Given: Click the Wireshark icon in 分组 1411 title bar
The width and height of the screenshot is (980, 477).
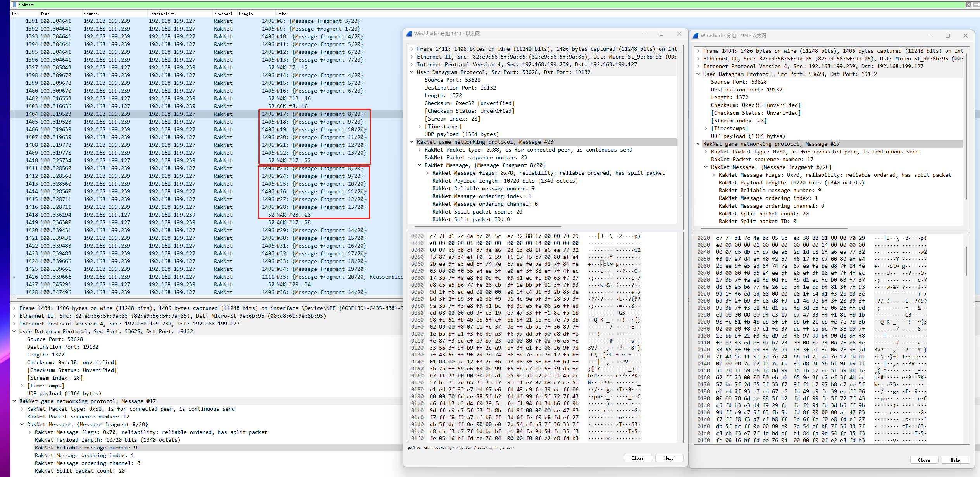Looking at the screenshot, I should (409, 34).
